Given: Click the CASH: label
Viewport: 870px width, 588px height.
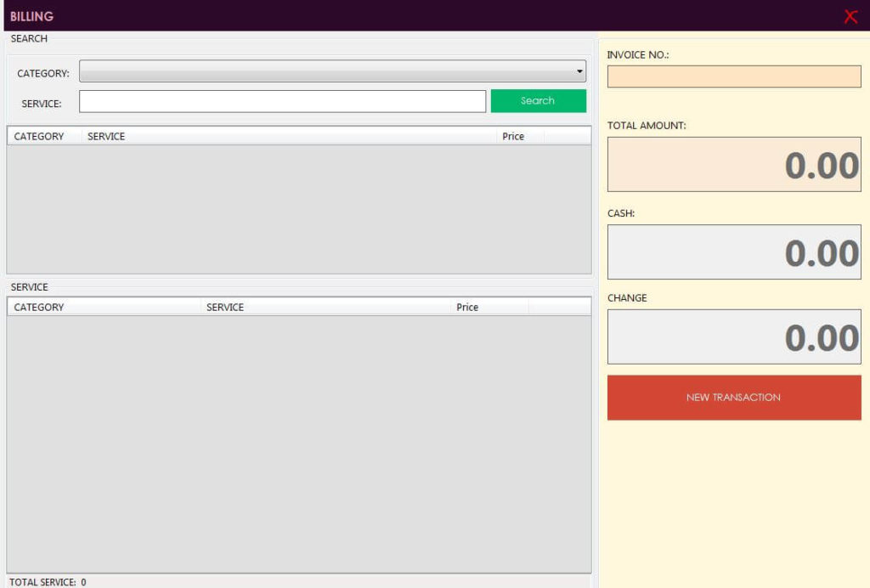Looking at the screenshot, I should pos(621,213).
